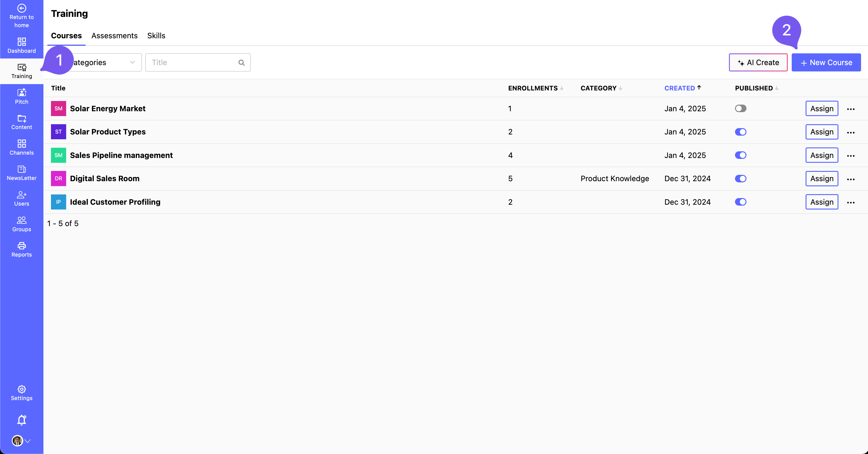Click the notification bell icon
Screen dimensions: 868x454
point(22,420)
